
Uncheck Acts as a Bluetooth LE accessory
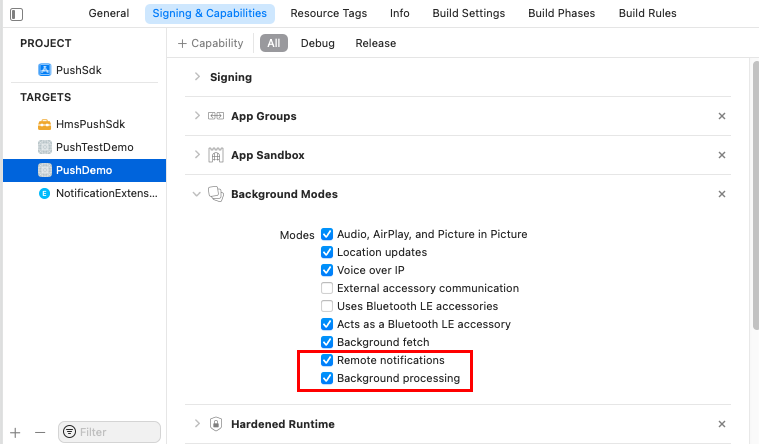(327, 324)
